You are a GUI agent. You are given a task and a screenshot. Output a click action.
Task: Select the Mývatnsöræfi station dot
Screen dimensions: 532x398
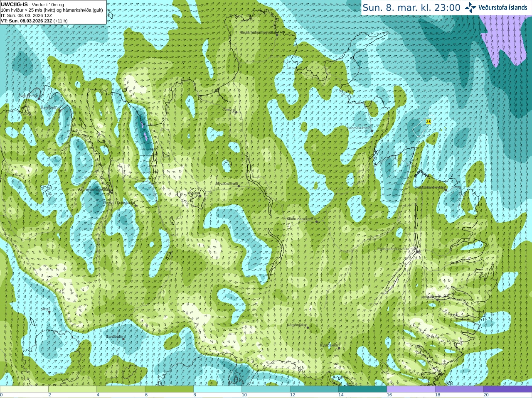239,186
